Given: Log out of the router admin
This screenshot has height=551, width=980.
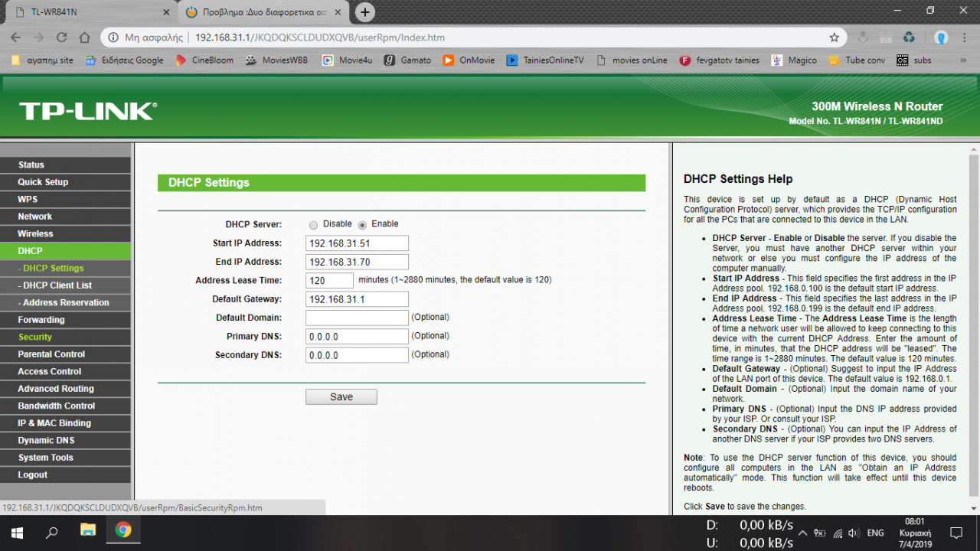Looking at the screenshot, I should pos(65,474).
